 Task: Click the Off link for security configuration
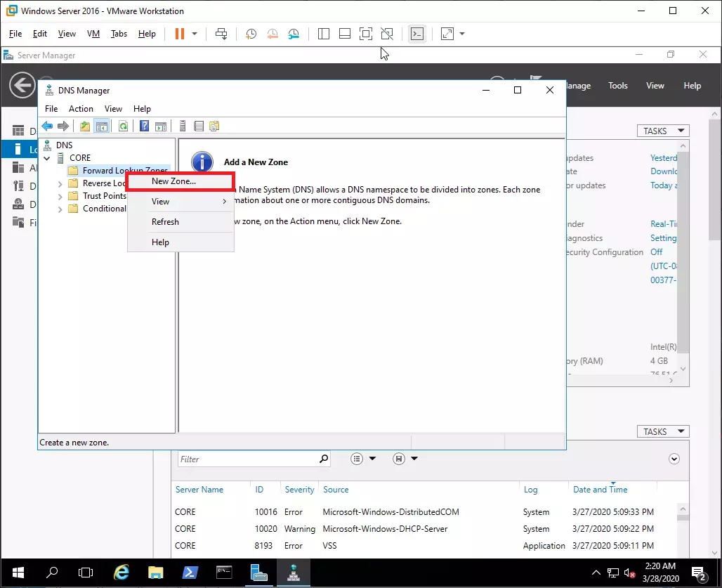[656, 252]
